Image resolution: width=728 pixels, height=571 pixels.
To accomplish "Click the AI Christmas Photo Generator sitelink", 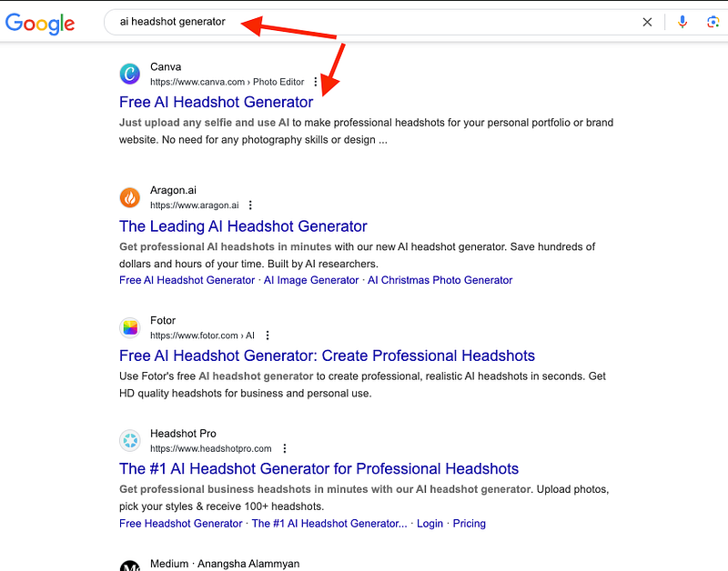I will (x=440, y=280).
